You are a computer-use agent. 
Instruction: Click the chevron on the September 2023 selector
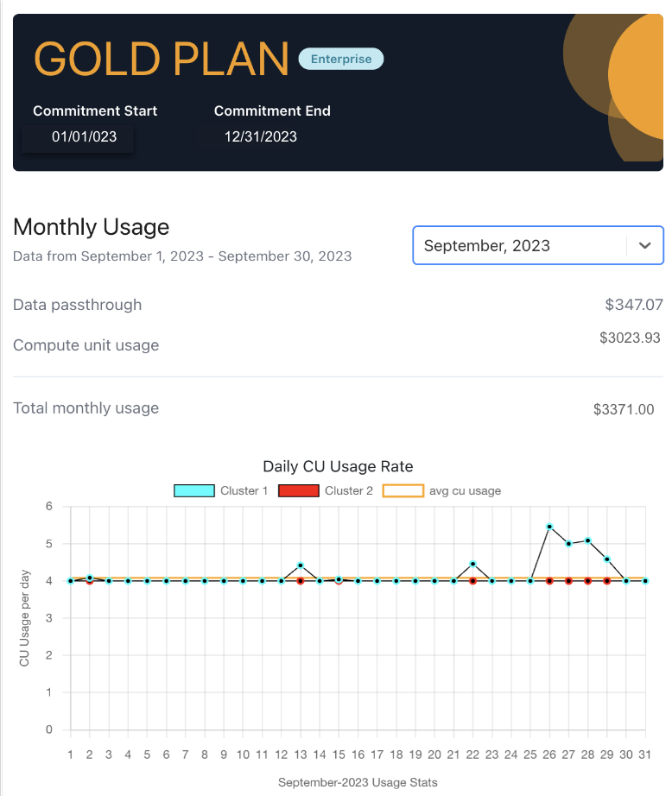pos(644,245)
